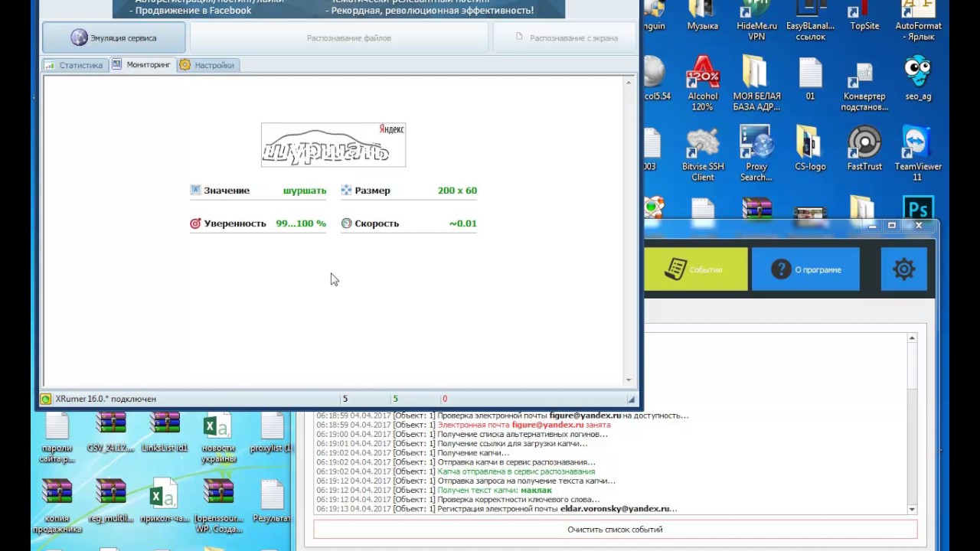Select the LinksList id1 archive

coord(165,433)
